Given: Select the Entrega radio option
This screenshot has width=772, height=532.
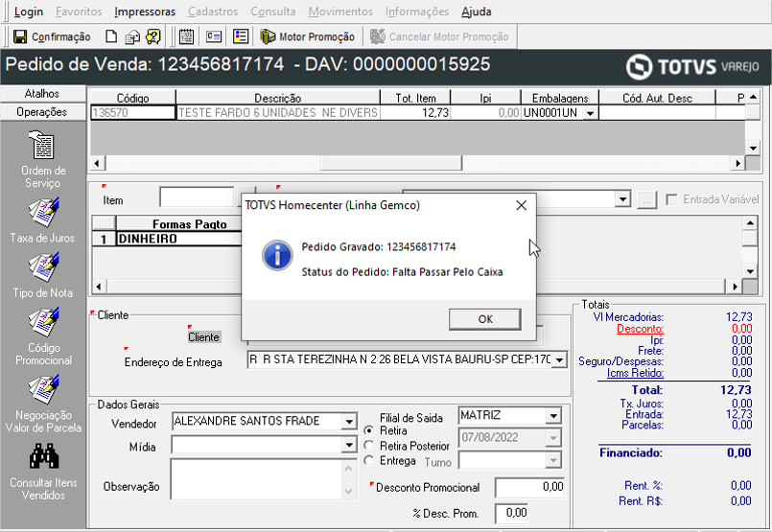Looking at the screenshot, I should (369, 461).
